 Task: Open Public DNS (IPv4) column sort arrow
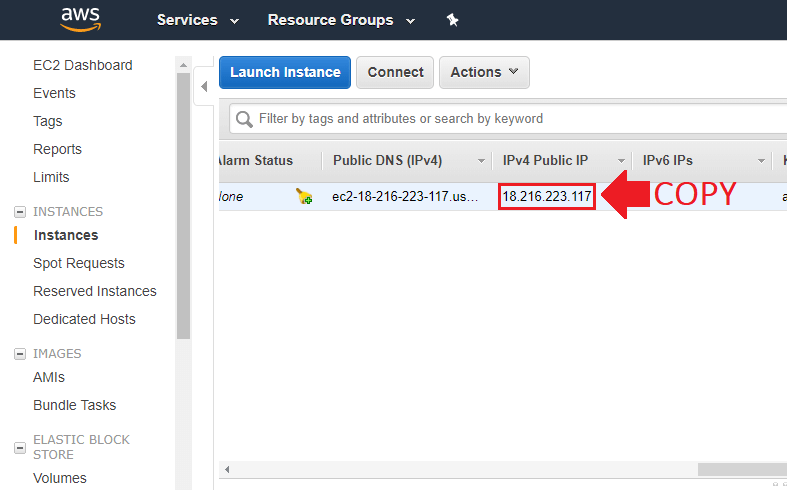(x=481, y=161)
